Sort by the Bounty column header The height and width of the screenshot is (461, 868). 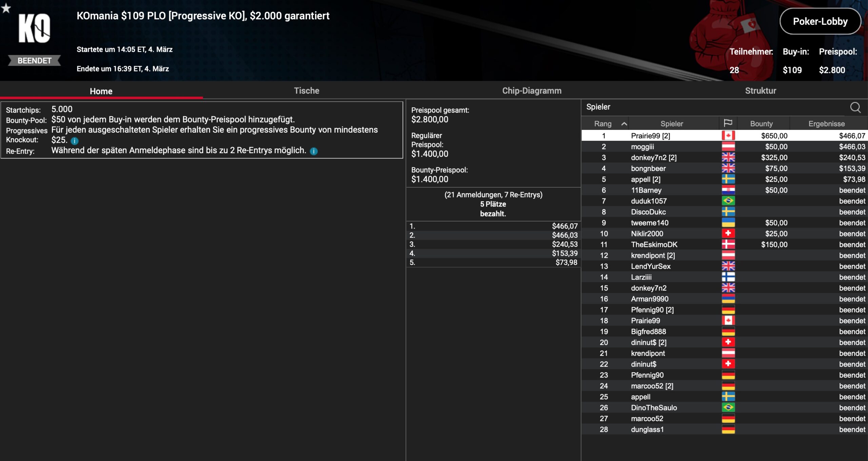(x=761, y=124)
